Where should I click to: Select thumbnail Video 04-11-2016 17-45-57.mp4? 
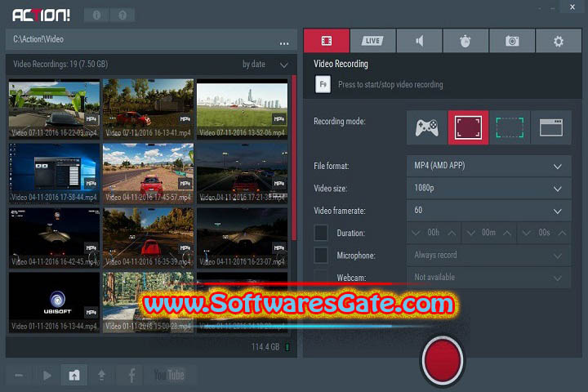point(148,173)
